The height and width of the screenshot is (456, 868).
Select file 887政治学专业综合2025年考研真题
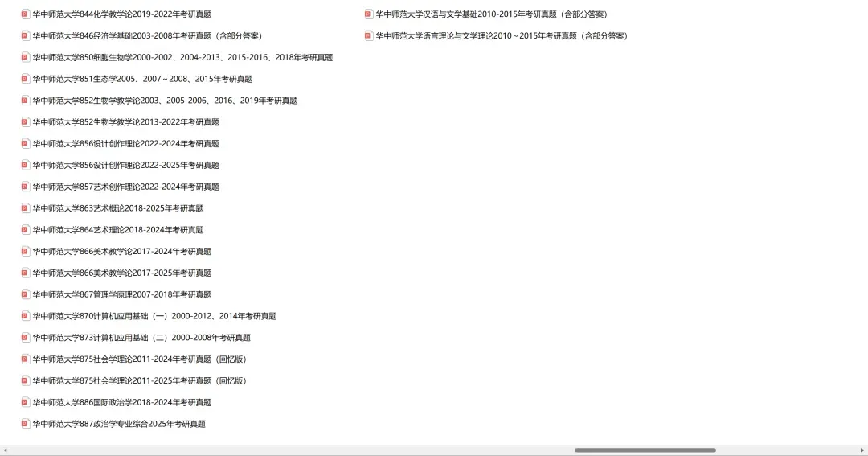coord(119,425)
